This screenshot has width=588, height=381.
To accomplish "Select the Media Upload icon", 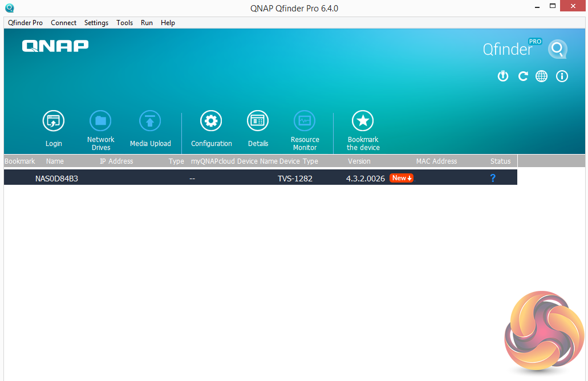I will 150,121.
